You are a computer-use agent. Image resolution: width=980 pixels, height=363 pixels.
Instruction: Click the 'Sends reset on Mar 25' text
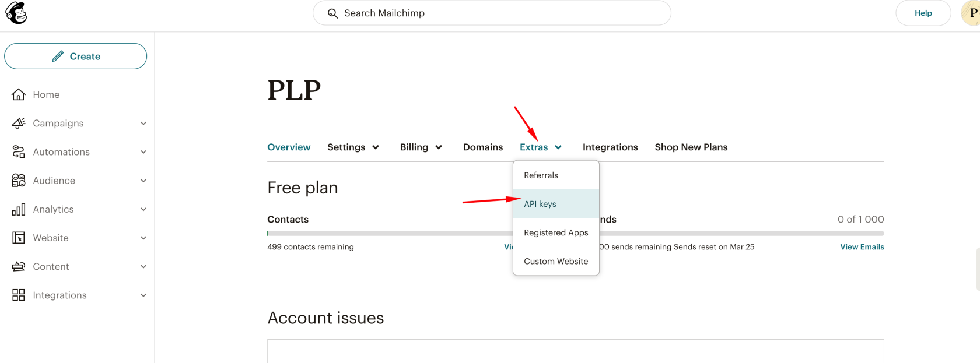coord(714,247)
